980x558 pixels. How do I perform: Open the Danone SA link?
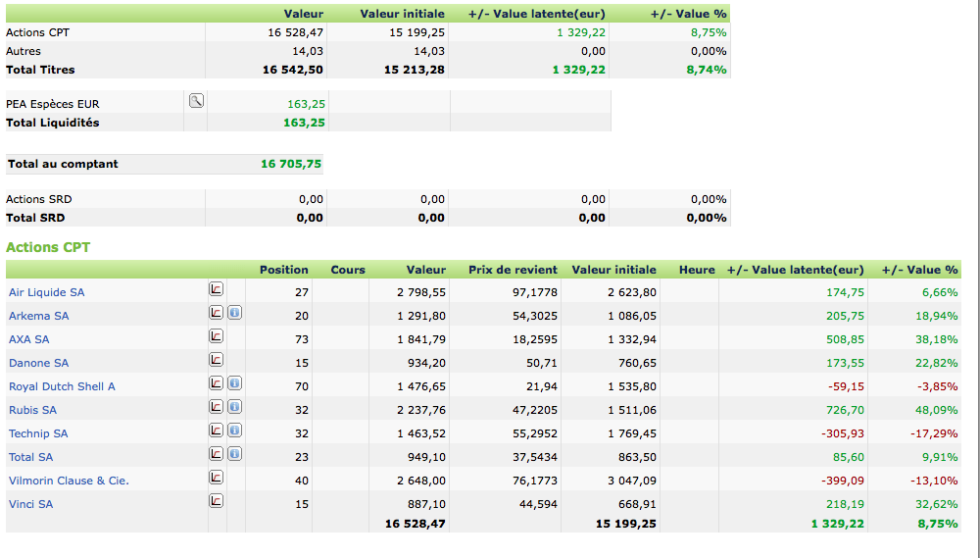39,363
